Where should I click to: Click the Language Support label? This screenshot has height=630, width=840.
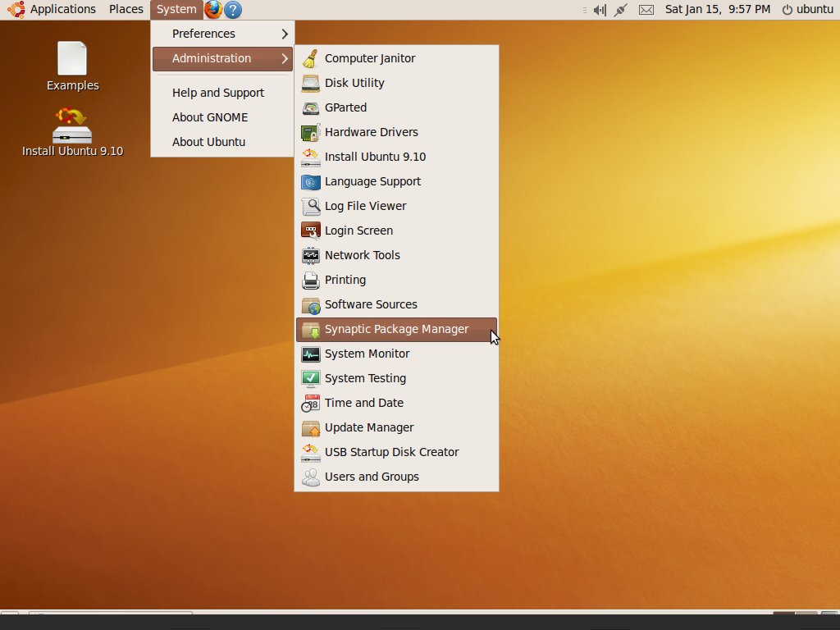[372, 181]
